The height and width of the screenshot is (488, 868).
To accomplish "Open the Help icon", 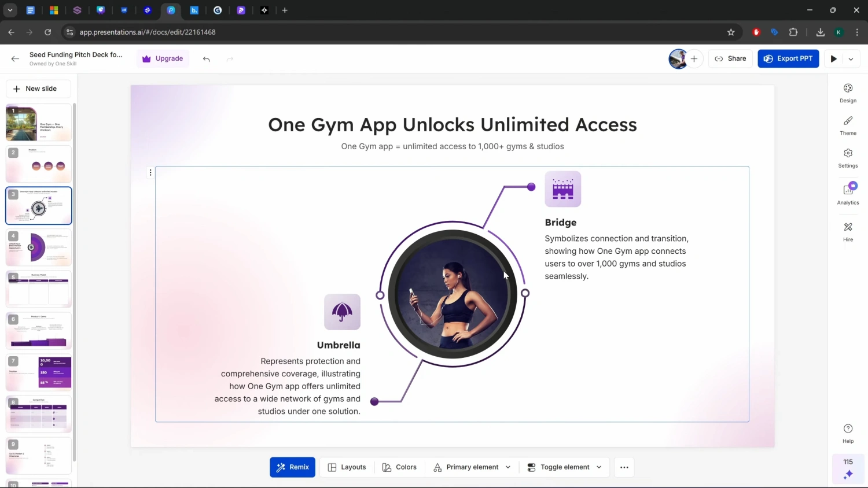I will [x=848, y=432].
